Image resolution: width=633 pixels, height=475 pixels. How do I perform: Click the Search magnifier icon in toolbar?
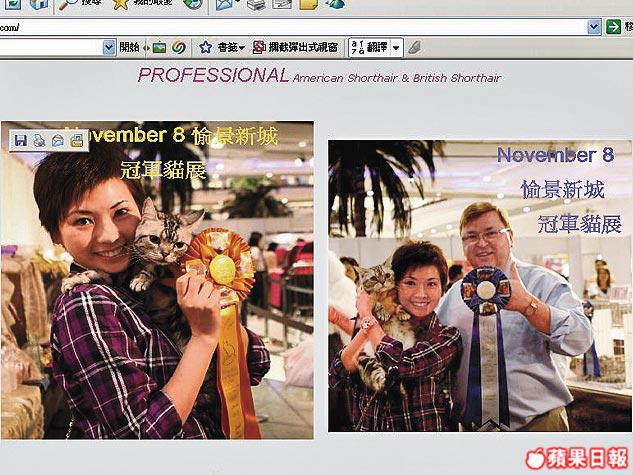(x=69, y=4)
